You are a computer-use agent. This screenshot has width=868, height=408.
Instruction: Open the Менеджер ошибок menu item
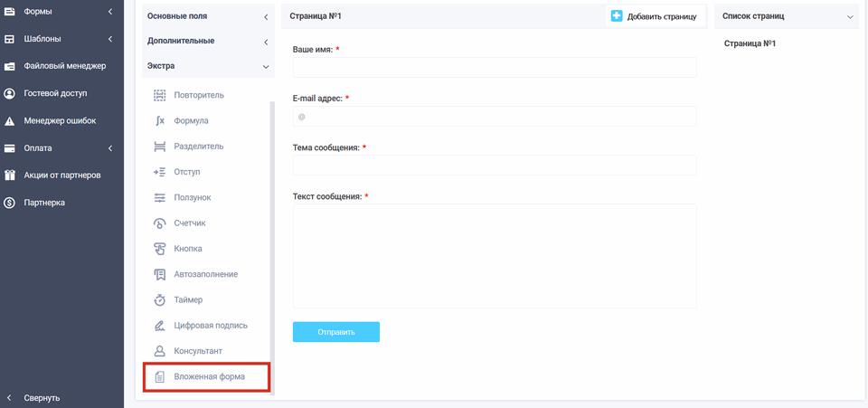click(60, 120)
